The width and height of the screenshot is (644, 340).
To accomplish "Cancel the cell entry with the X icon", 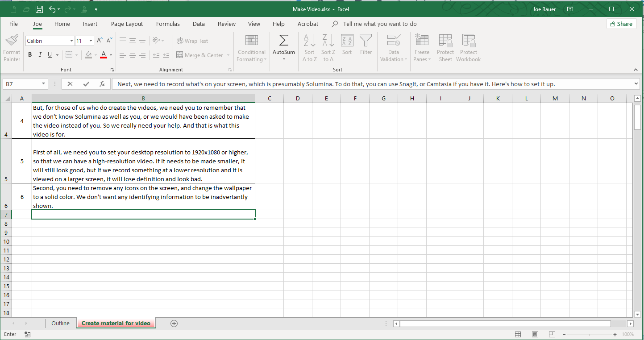I will pyautogui.click(x=70, y=84).
